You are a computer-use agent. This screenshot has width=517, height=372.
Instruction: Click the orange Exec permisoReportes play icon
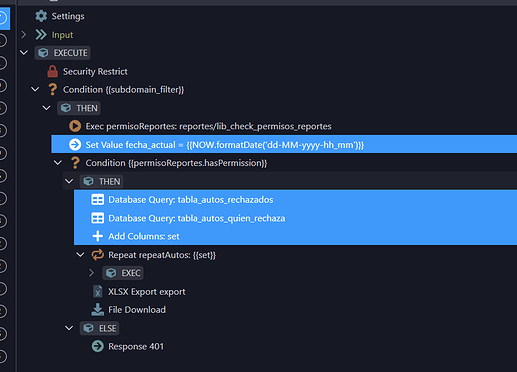[75, 126]
